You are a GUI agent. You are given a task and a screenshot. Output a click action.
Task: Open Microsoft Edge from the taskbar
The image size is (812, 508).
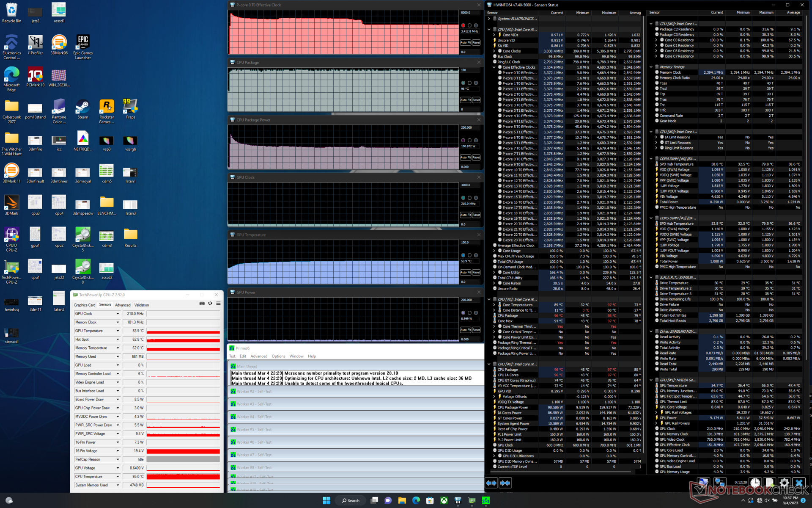pyautogui.click(x=416, y=500)
